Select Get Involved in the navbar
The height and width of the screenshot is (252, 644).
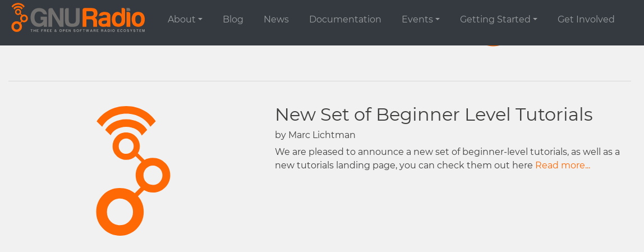586,19
